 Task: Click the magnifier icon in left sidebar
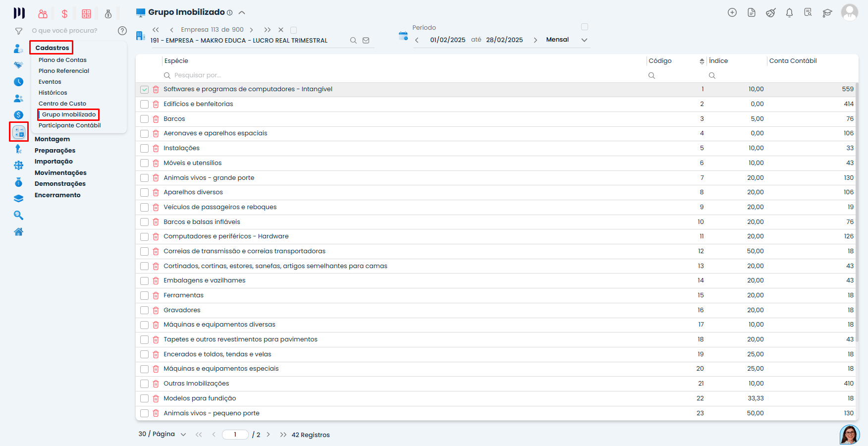[19, 215]
